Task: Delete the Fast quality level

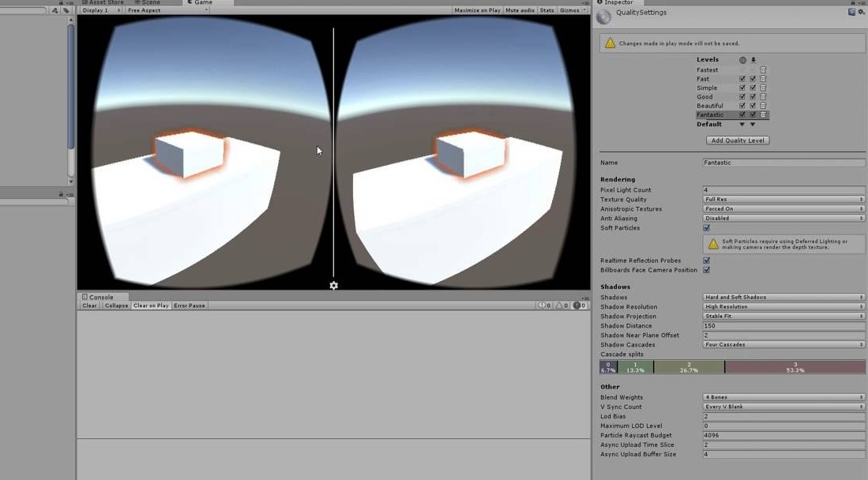Action: (763, 79)
